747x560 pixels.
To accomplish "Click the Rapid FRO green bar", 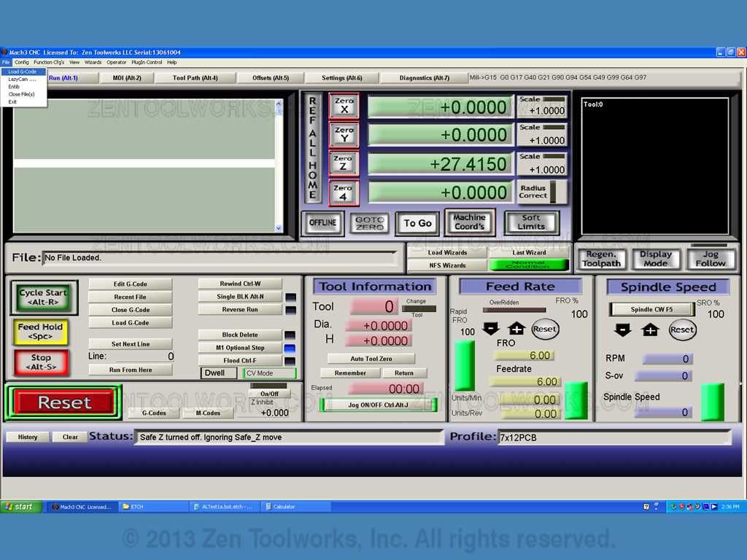I will pyautogui.click(x=465, y=366).
